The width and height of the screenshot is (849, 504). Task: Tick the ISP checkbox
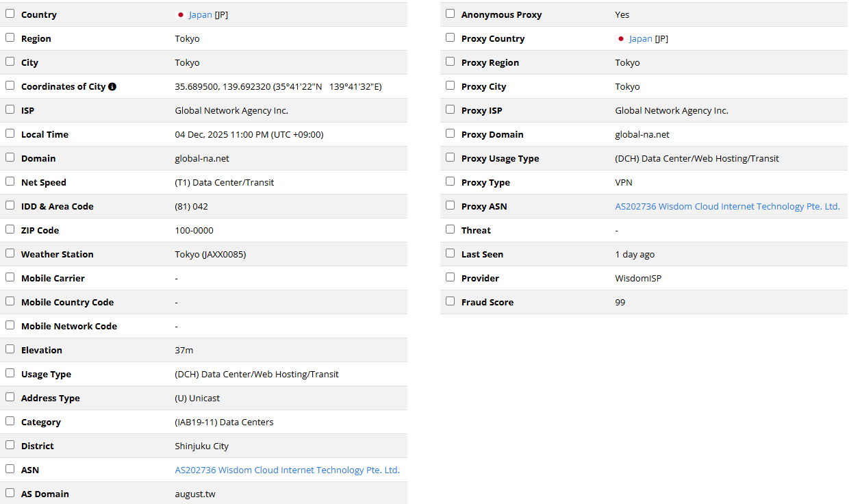tap(10, 110)
